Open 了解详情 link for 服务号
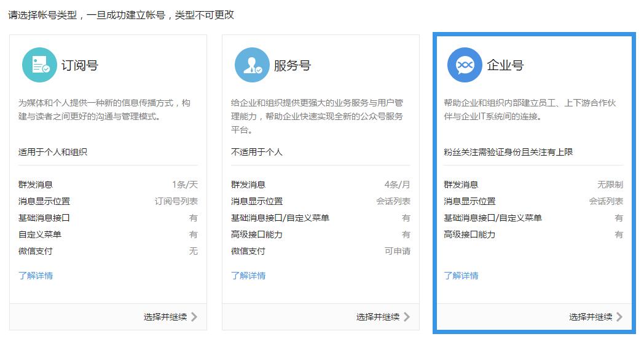The height and width of the screenshot is (339, 644). pos(248,276)
